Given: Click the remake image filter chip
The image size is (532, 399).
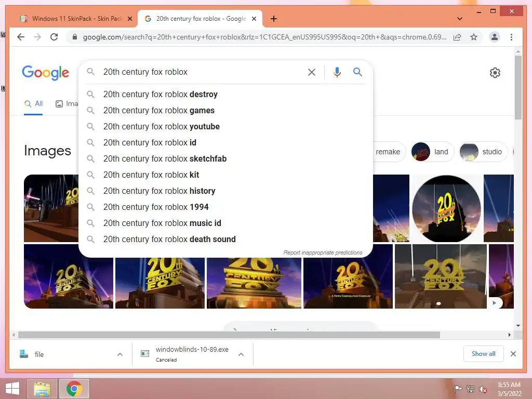Looking at the screenshot, I should pyautogui.click(x=389, y=152).
